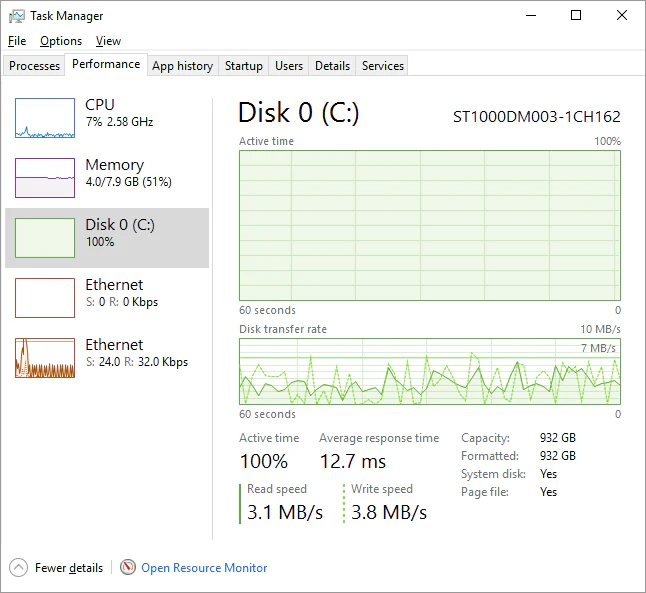Select the active Ethernet 24.0 Kbps graph
Viewport: 646px width, 593px height.
pyautogui.click(x=45, y=358)
